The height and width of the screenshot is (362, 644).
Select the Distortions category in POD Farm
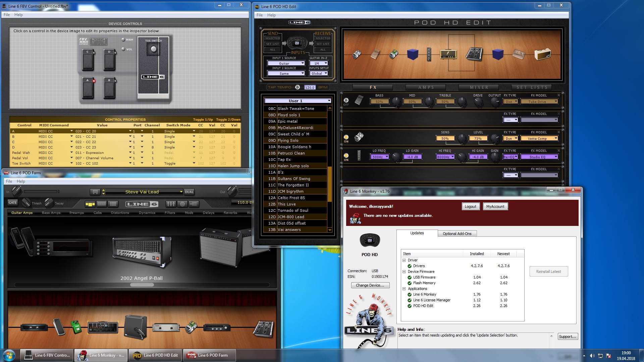click(x=120, y=213)
